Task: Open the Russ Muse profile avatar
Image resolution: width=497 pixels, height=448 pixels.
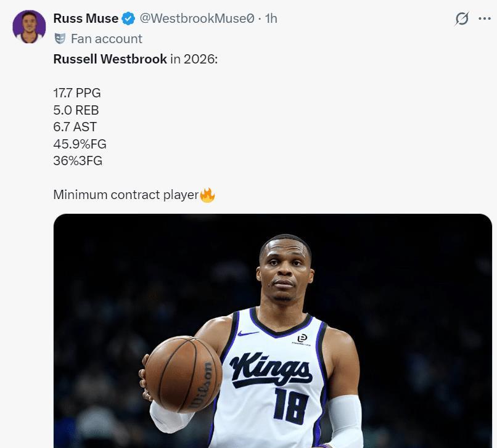Action: (29, 26)
